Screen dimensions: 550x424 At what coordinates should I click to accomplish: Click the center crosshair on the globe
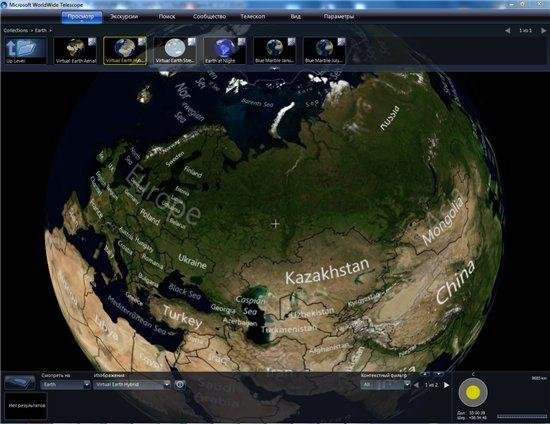275,224
